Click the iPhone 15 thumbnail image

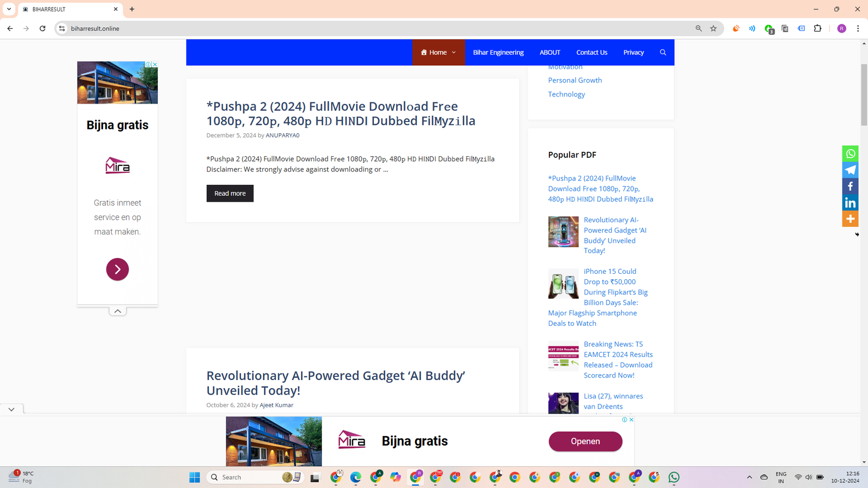tap(563, 284)
